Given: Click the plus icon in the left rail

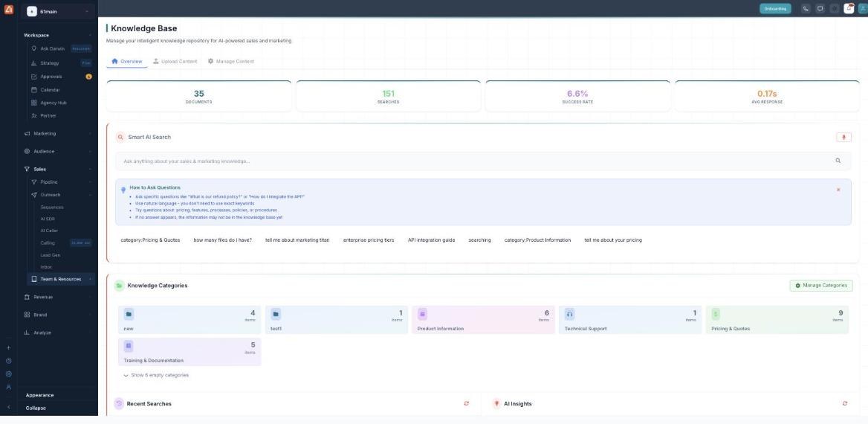Looking at the screenshot, I should coord(8,348).
